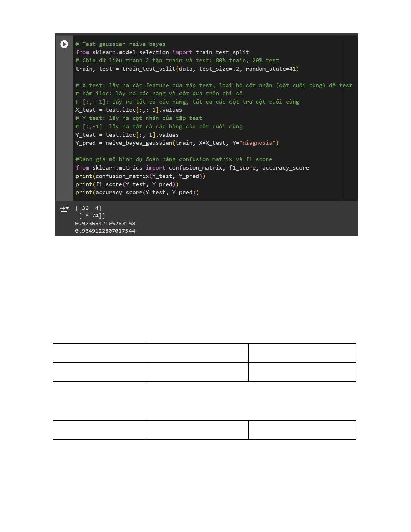411x532 pixels.
Task: Click the line 'print(accuracy_score(Y_test, Y_pred))'
Action: 137,192
